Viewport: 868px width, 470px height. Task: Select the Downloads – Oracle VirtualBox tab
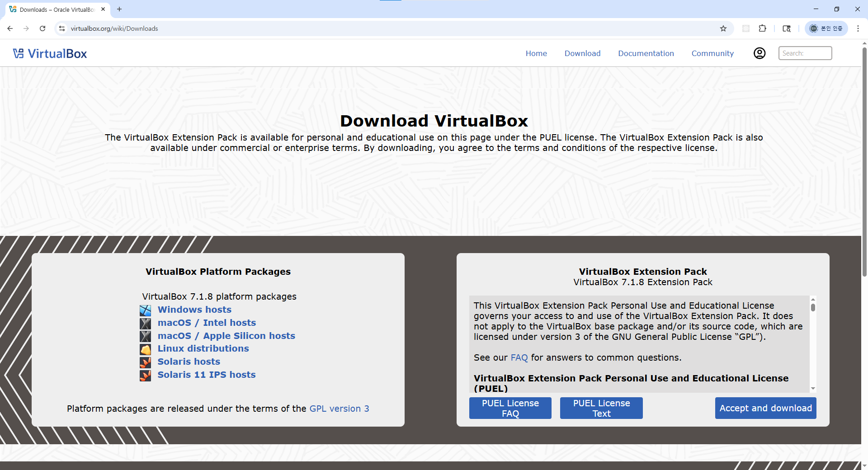[57, 9]
